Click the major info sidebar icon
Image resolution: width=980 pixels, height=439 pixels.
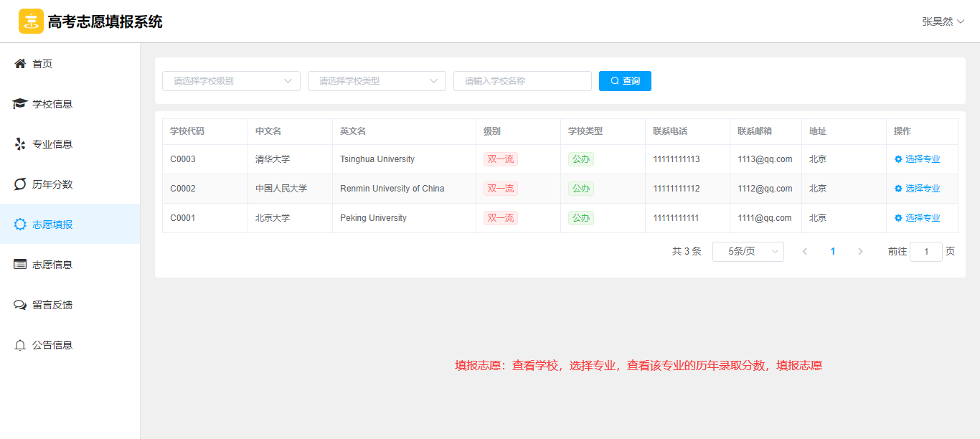pos(20,144)
